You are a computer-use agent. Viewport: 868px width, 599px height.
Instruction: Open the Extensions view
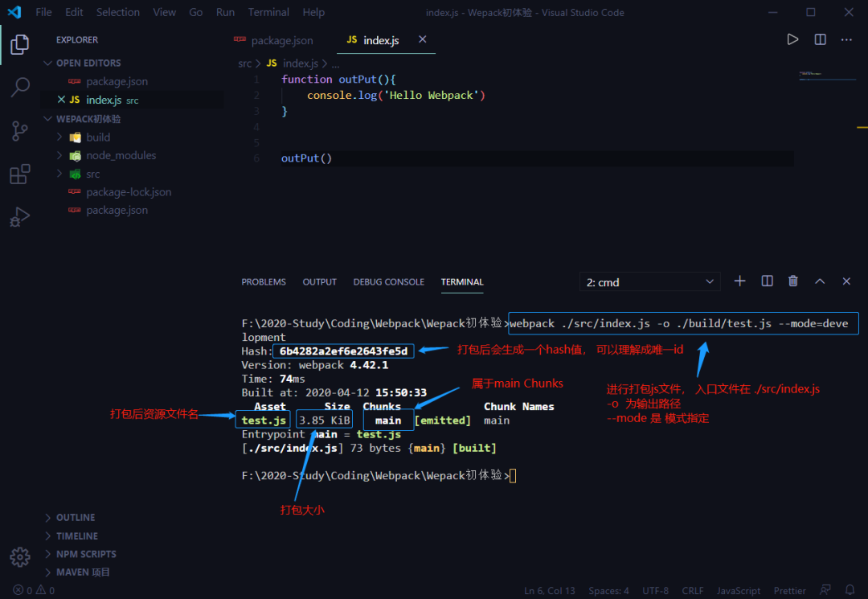point(20,174)
